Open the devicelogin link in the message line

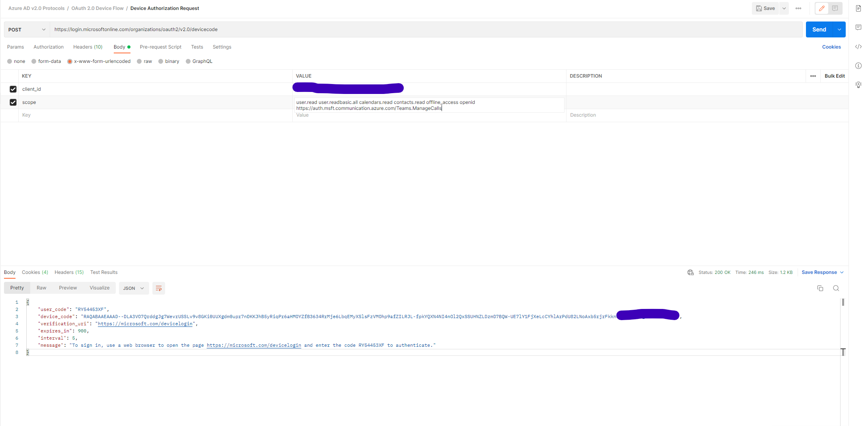coord(254,345)
